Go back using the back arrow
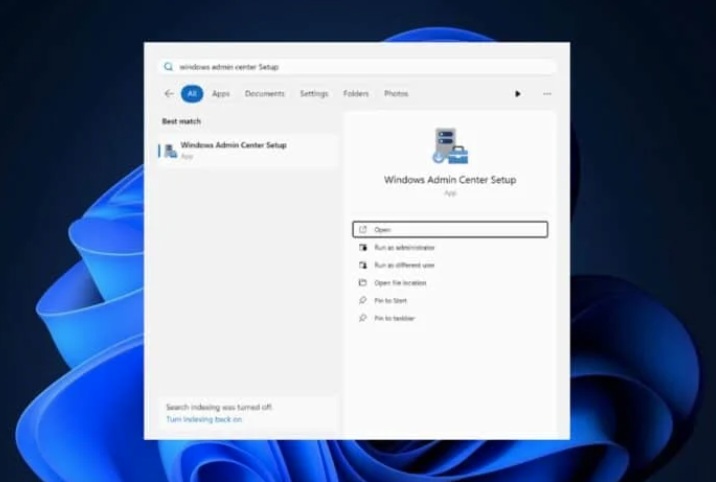 point(168,94)
